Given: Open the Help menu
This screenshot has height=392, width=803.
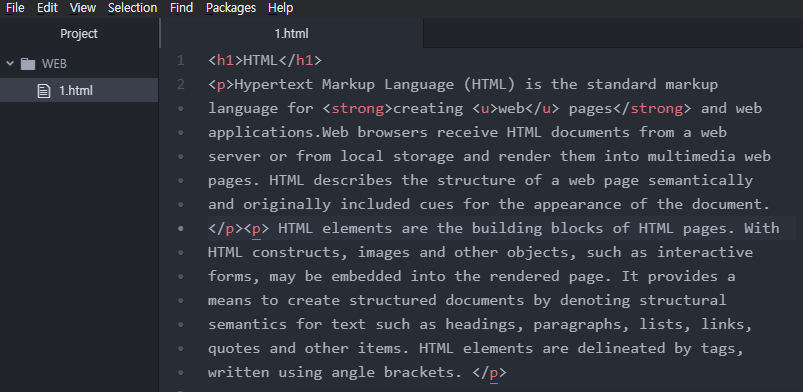Looking at the screenshot, I should pyautogui.click(x=281, y=8).
